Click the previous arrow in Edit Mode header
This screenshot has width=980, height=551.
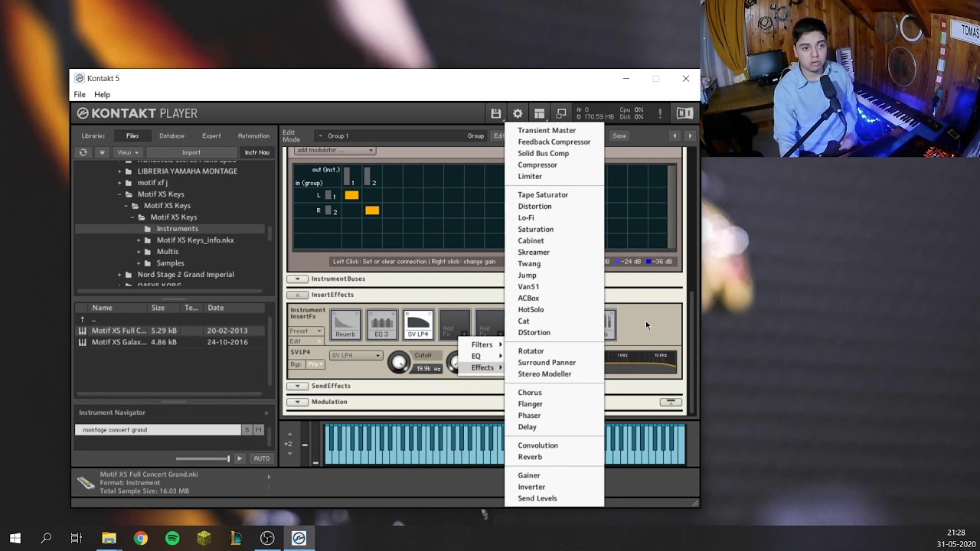pos(675,136)
